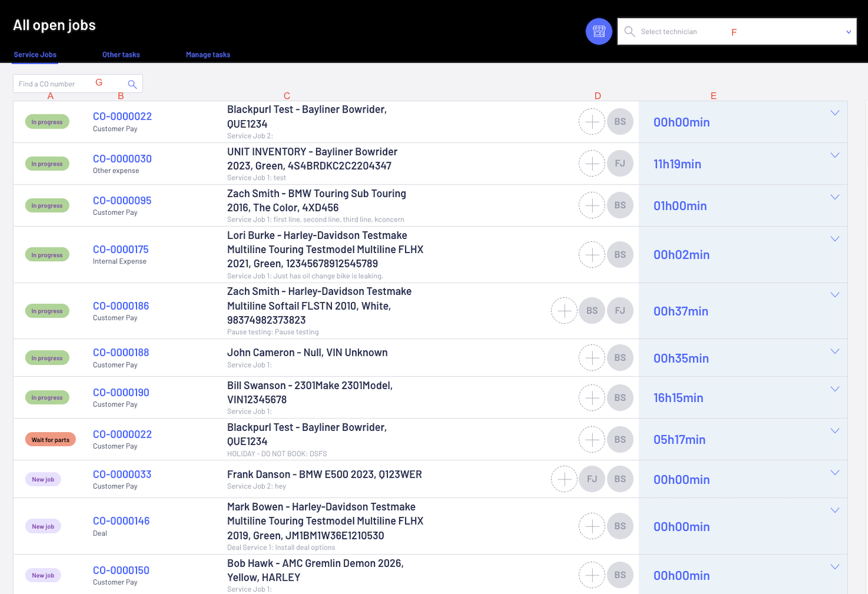Click plus icon on Wait for parts row
Viewport: 868px width, 594px height.
pos(592,439)
